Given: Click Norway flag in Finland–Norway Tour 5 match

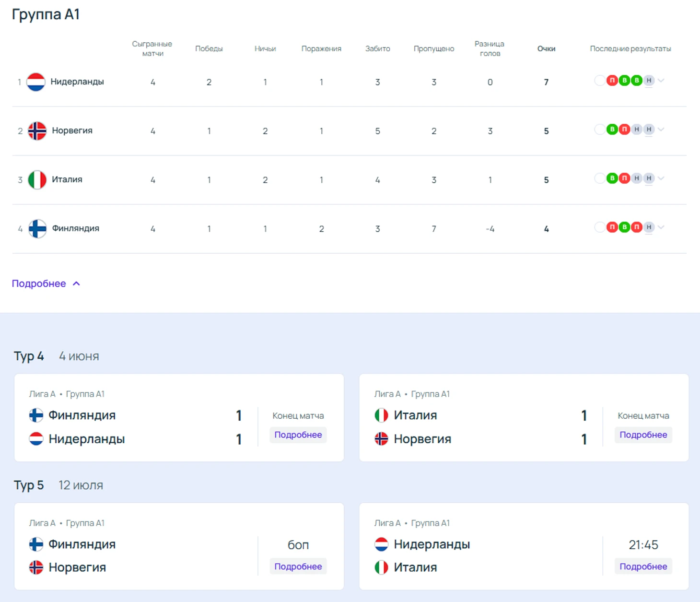Looking at the screenshot, I should 36,567.
